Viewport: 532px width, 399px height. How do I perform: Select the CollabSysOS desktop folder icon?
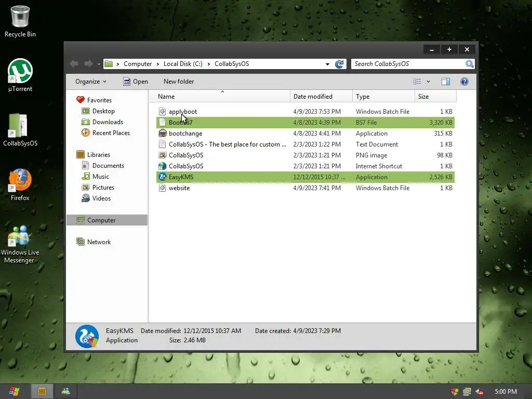20,129
